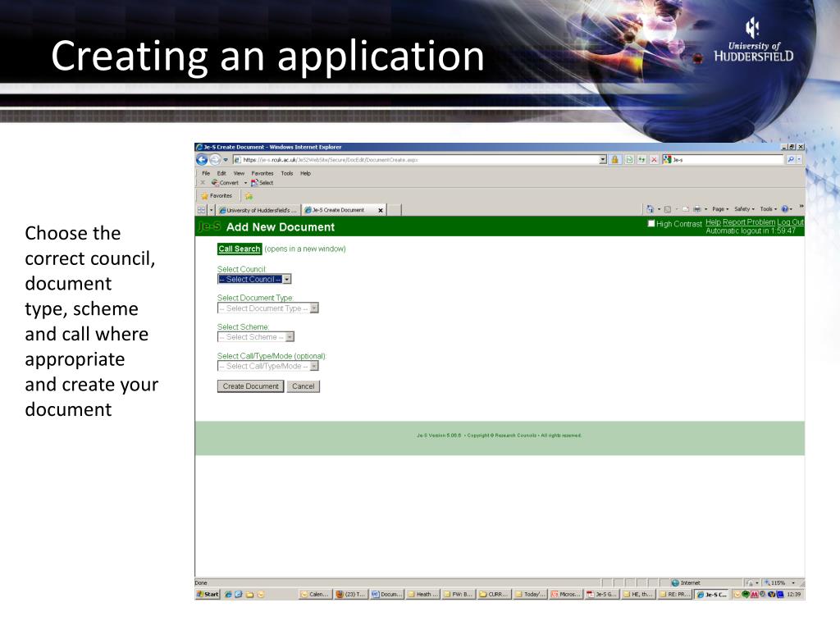Open the Edit menu
Viewport: 840px width, 630px height.
tap(221, 173)
